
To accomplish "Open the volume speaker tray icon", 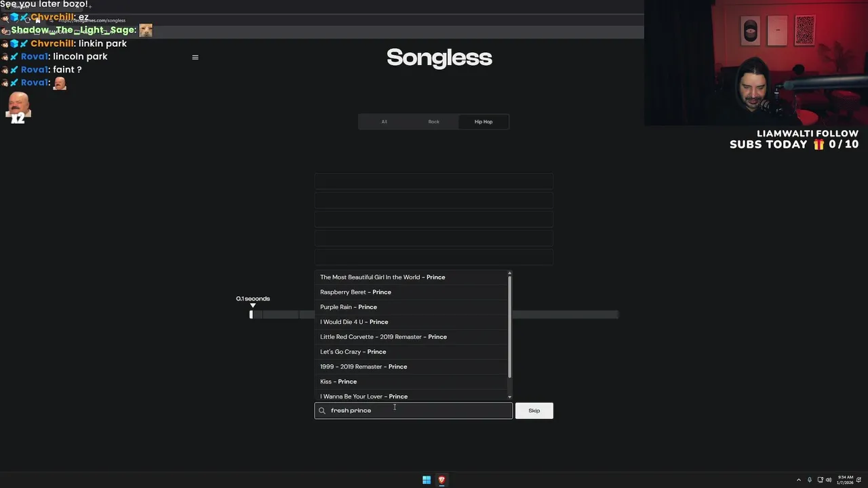I will pos(829,480).
